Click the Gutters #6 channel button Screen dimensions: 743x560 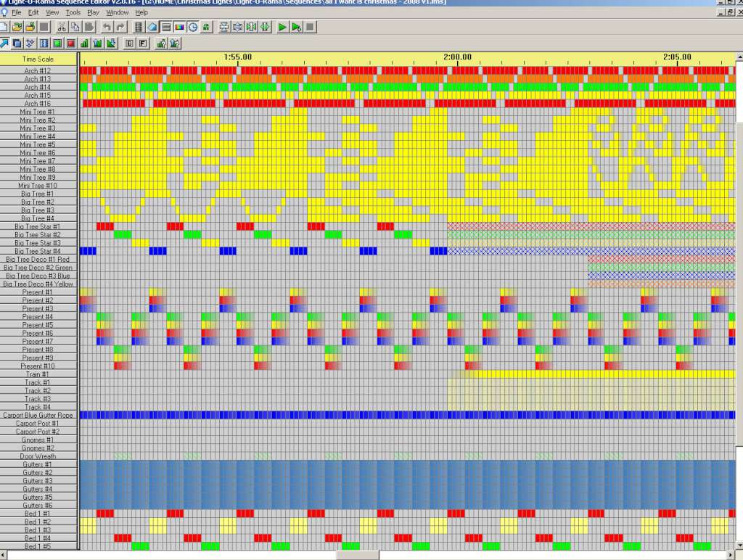(x=38, y=506)
